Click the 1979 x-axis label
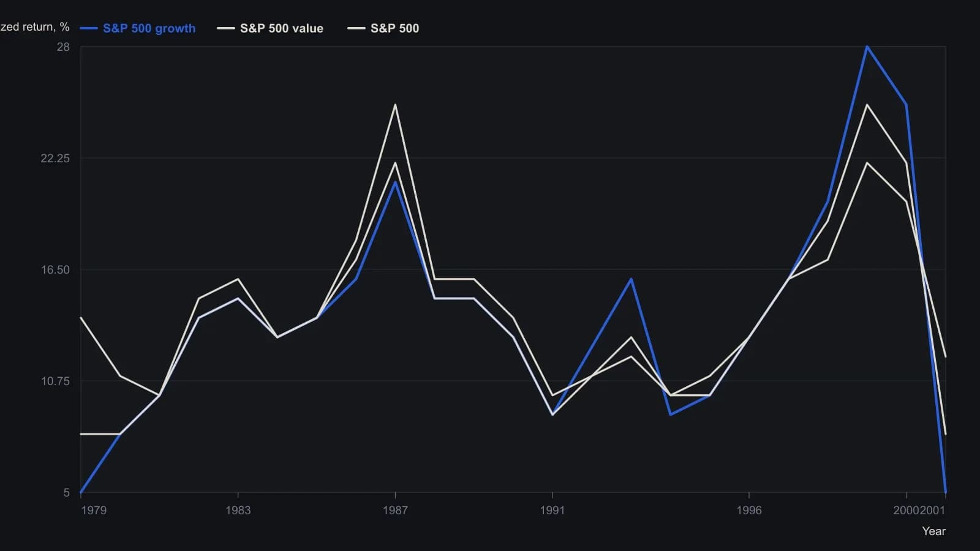 (94, 511)
